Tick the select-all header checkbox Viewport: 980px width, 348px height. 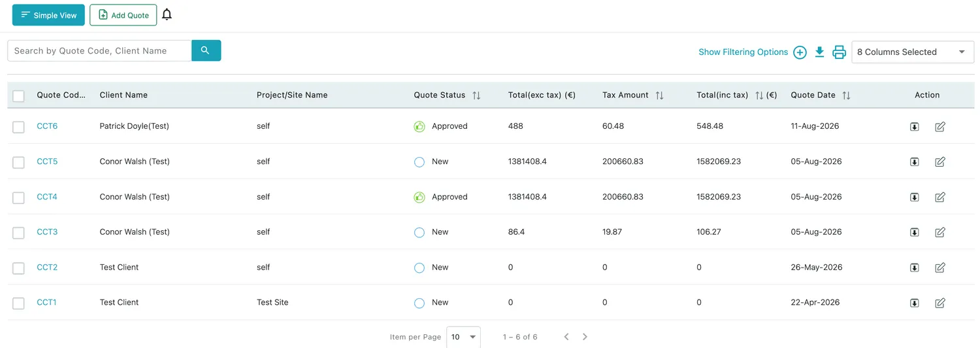pyautogui.click(x=18, y=96)
